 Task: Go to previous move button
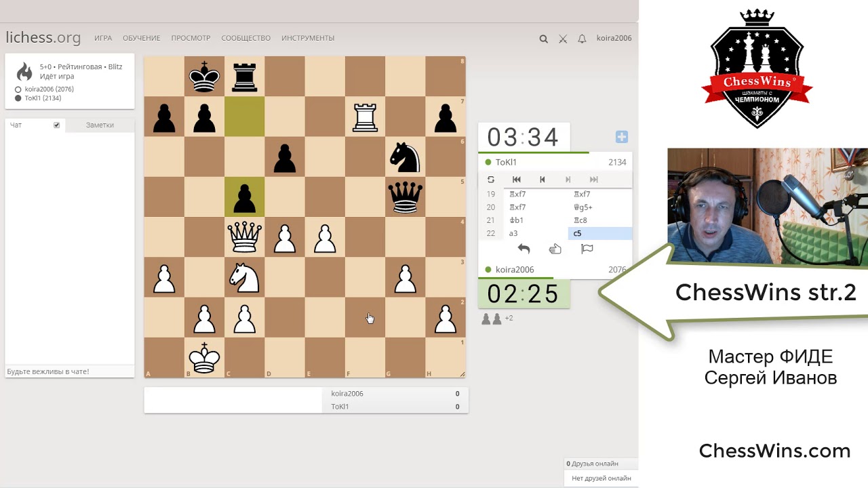(x=542, y=180)
